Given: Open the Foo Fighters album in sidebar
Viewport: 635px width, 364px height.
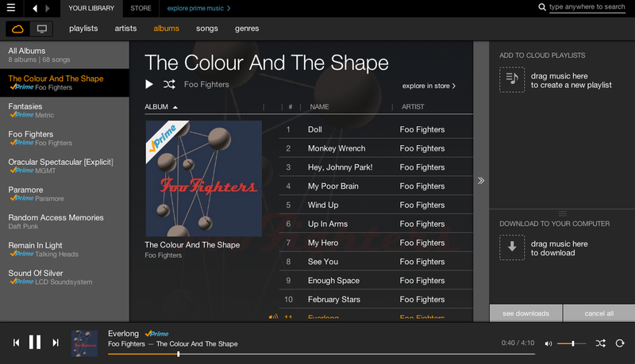Looking at the screenshot, I should click(x=64, y=138).
